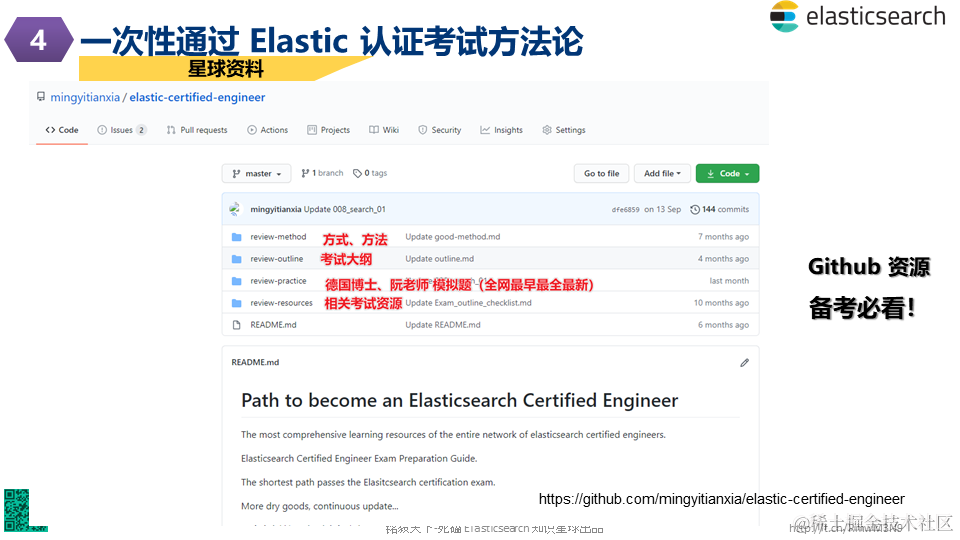Click the mingyitianxia commit avatar
This screenshot has height=540, width=960.
point(235,209)
